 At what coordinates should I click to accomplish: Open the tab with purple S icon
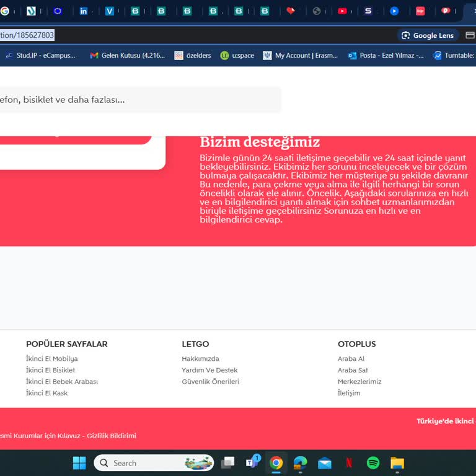pos(368,11)
